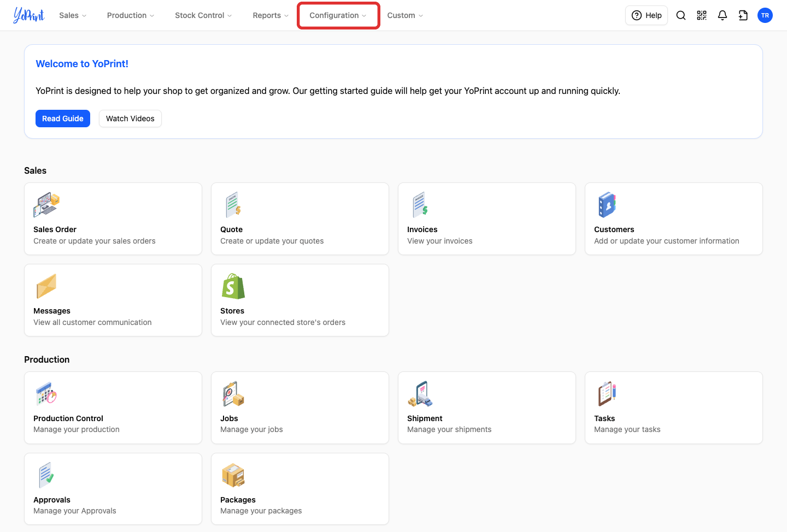Click the Invoices card icon
787x532 pixels.
pyautogui.click(x=420, y=205)
